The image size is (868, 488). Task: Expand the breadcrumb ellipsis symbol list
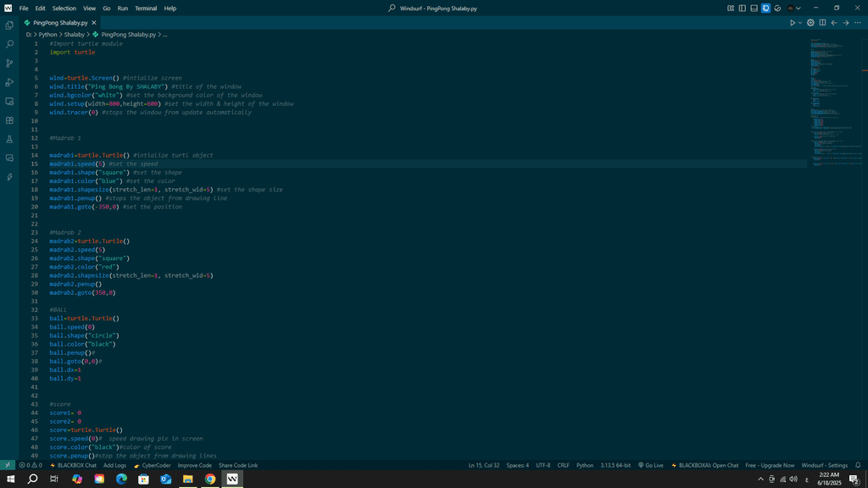pyautogui.click(x=165, y=34)
